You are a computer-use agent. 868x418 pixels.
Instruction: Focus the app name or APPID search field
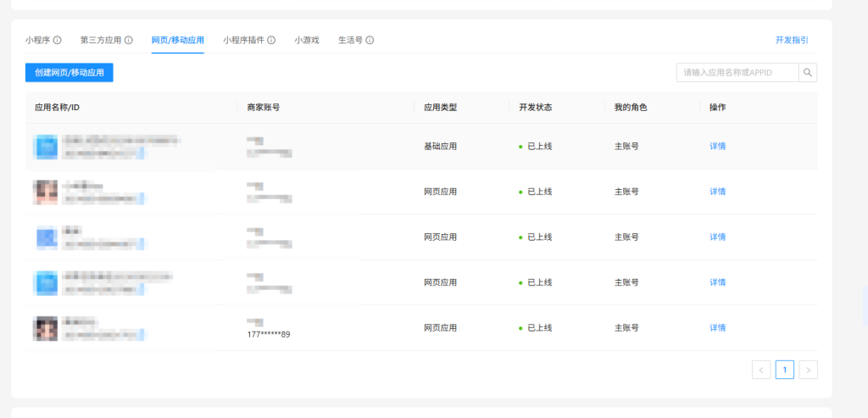point(737,73)
